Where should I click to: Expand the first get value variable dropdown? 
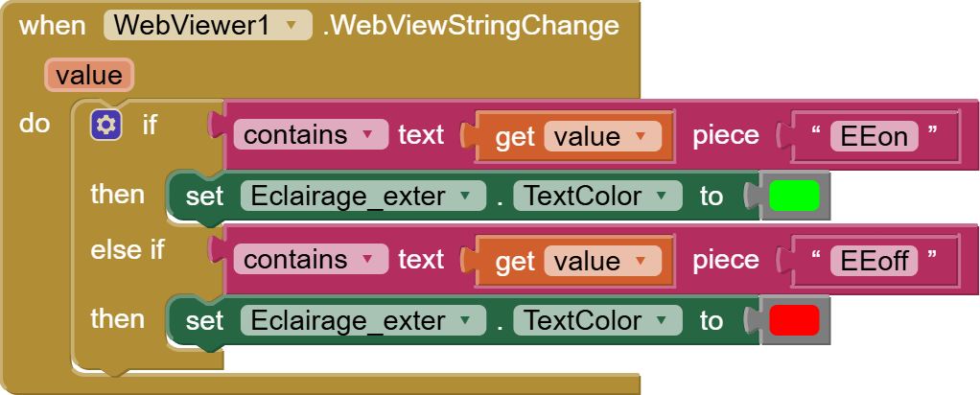pyautogui.click(x=641, y=137)
